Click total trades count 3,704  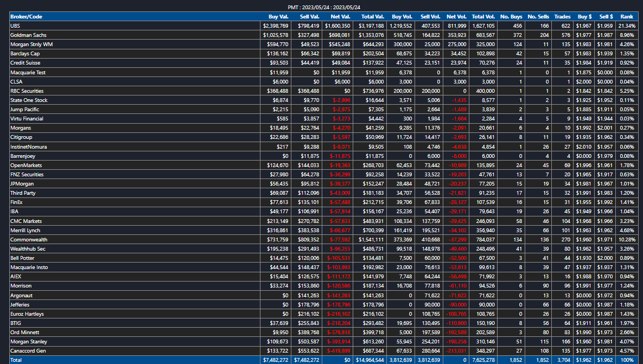tap(563, 360)
